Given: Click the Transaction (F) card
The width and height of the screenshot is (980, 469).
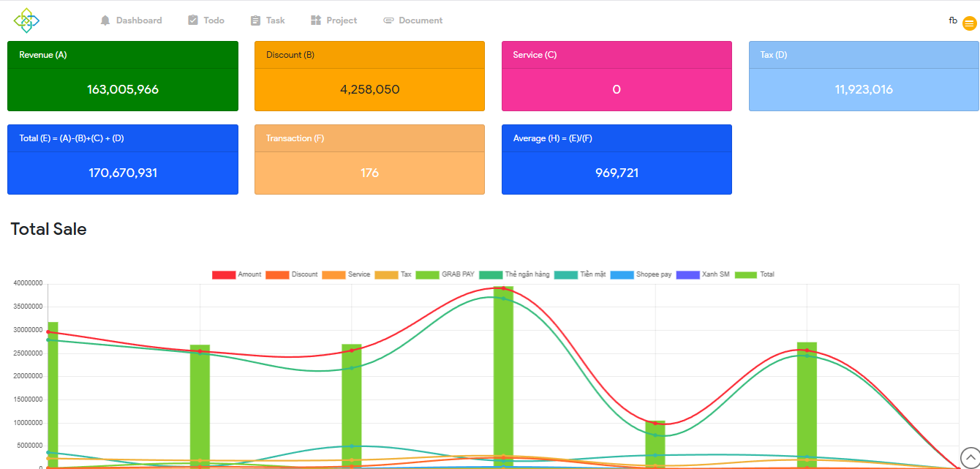Looking at the screenshot, I should (x=369, y=160).
